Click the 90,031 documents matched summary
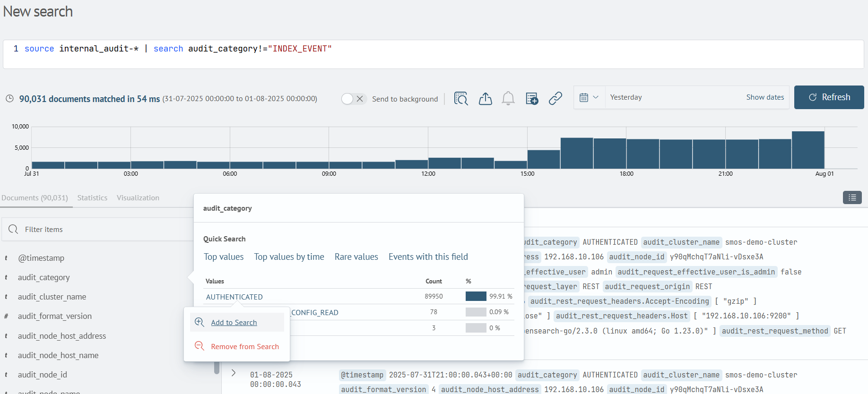868x394 pixels. pyautogui.click(x=89, y=99)
